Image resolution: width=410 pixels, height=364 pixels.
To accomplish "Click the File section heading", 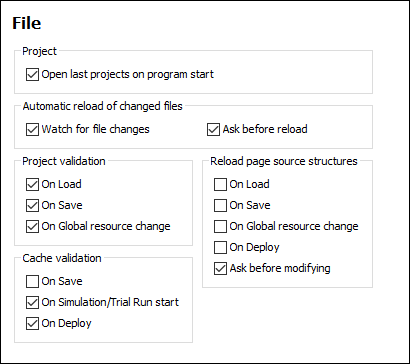I will pyautogui.click(x=27, y=23).
